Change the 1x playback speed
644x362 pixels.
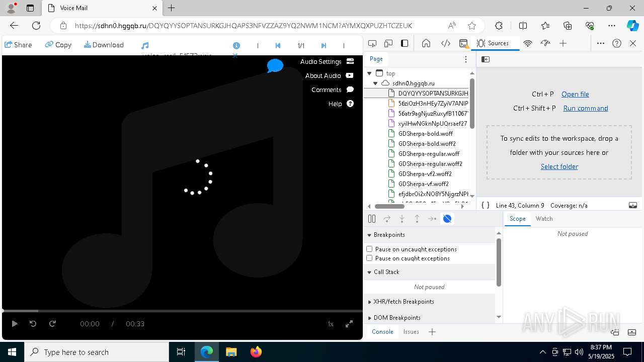point(331,324)
